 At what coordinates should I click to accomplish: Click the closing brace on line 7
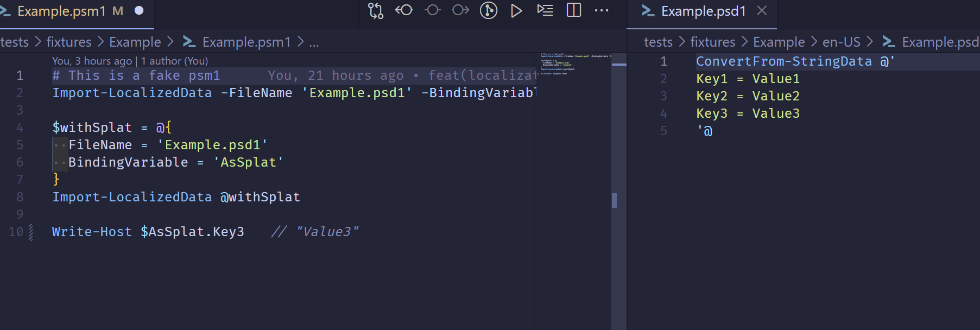coord(56,180)
